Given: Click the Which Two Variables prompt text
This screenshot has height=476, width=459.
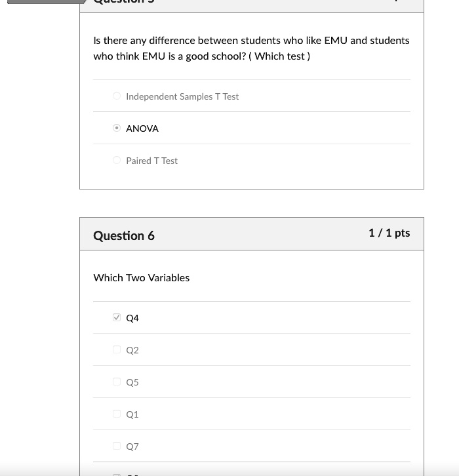Looking at the screenshot, I should click(x=142, y=277).
